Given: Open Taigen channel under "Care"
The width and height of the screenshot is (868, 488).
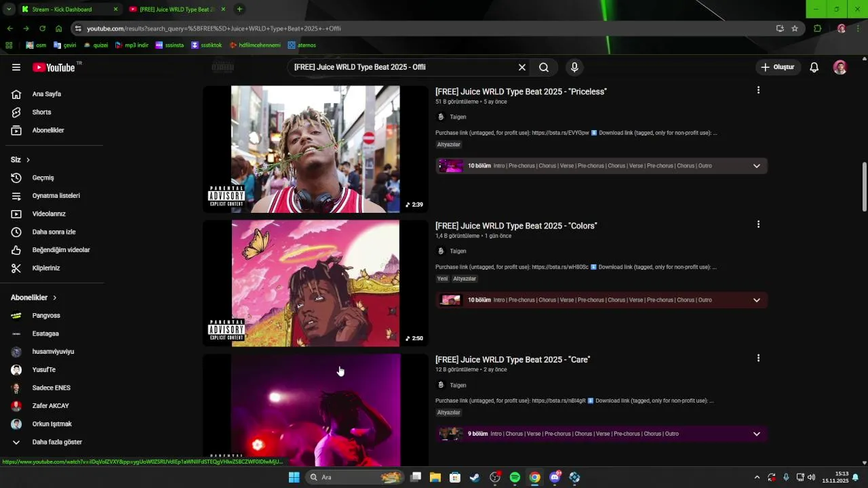Looking at the screenshot, I should tap(458, 386).
